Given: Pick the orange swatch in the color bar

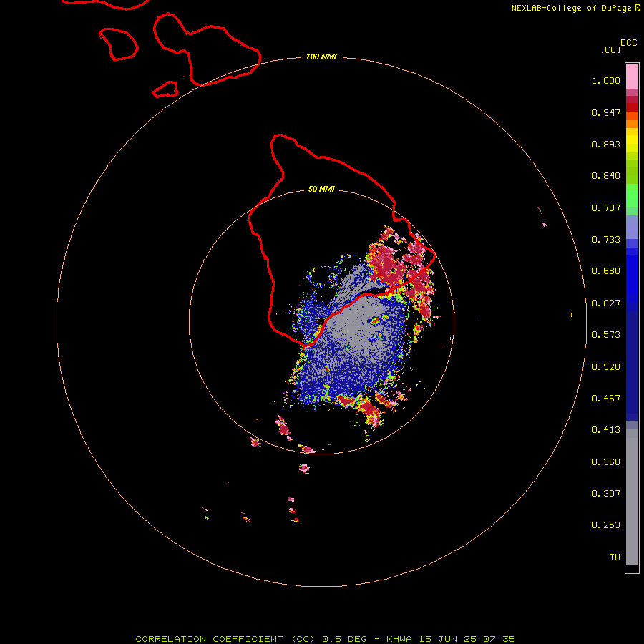Looking at the screenshot, I should click(632, 124).
